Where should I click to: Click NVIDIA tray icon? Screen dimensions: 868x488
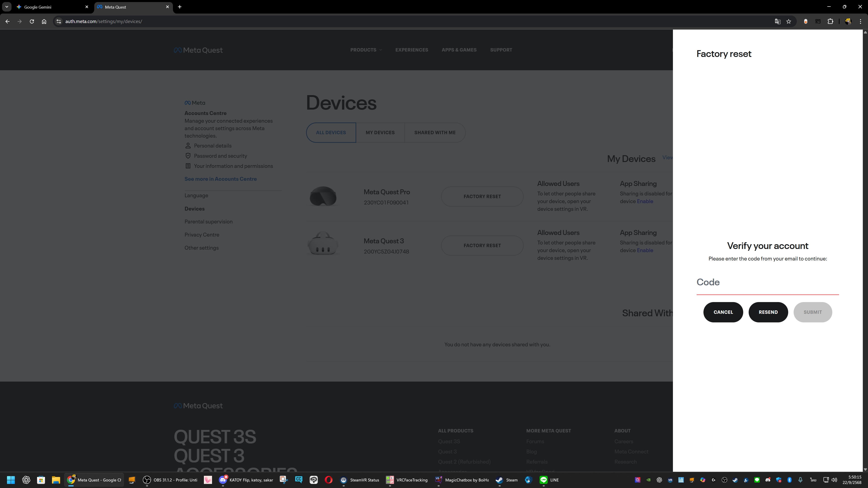pos(648,480)
